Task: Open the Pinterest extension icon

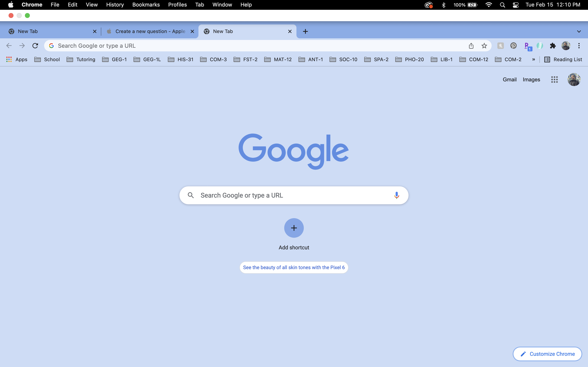Action: [513, 46]
